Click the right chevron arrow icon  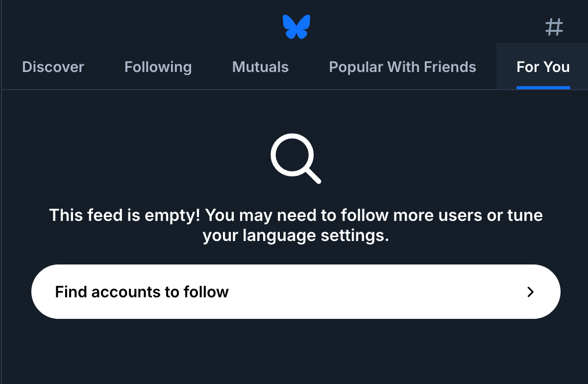click(x=530, y=292)
